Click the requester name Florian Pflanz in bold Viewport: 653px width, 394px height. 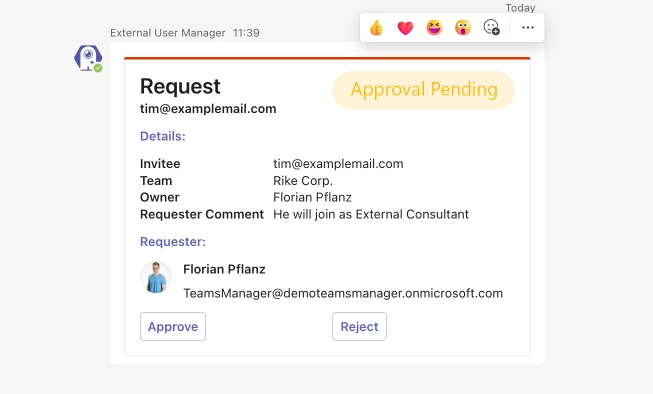pos(224,269)
